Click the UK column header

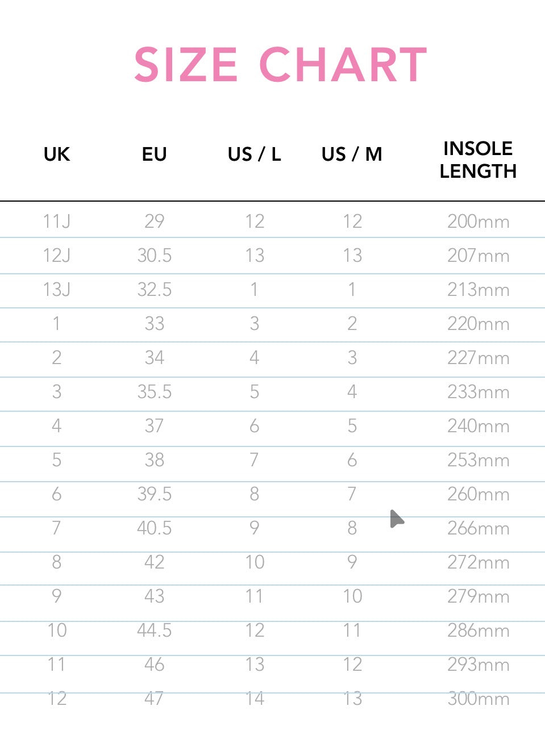tap(57, 154)
